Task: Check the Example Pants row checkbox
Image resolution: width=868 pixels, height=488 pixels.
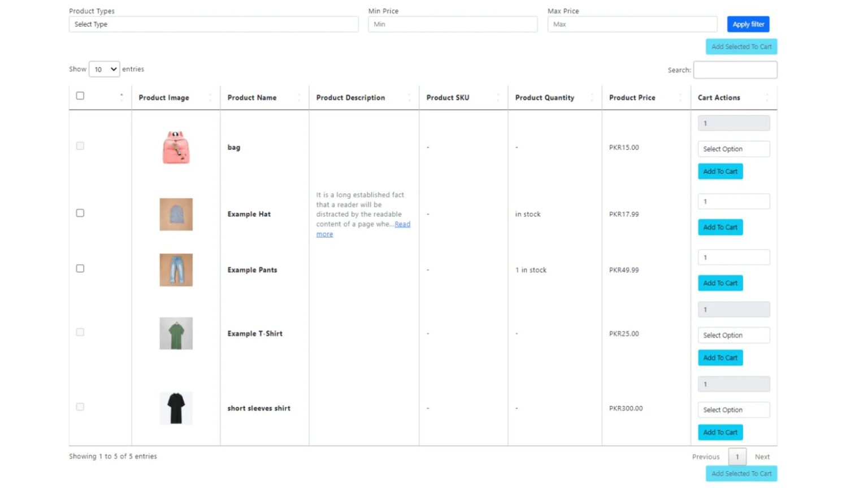Action: (80, 268)
